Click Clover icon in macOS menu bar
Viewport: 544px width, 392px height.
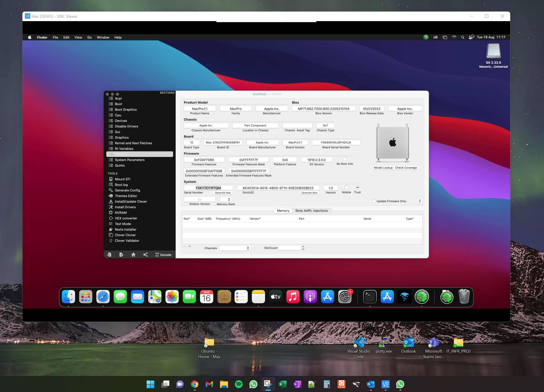tap(426, 37)
